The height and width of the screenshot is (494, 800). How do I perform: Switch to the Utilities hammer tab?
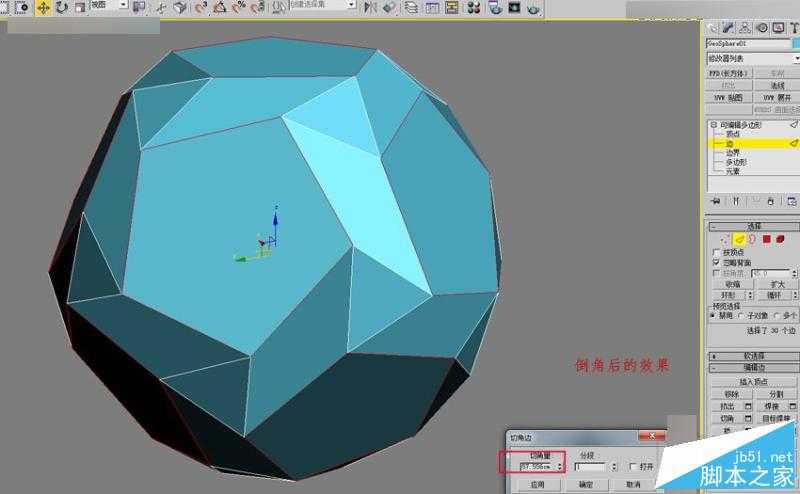(794, 29)
